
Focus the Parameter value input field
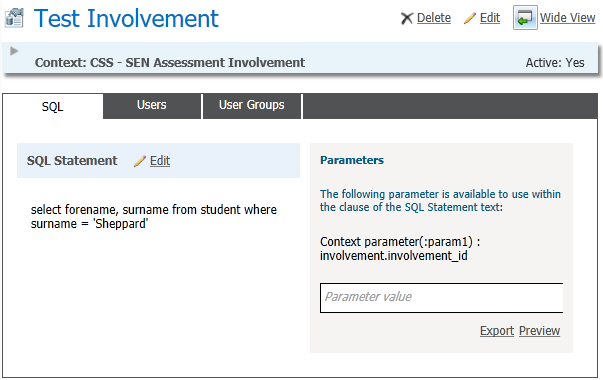[x=441, y=298]
